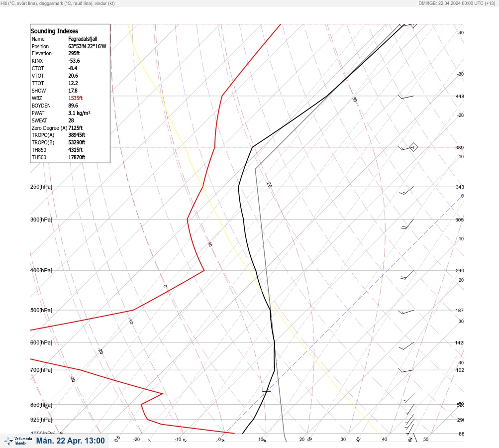Click the '50' temperature label on bottom axis
This screenshot has height=448, width=499.
coord(426,440)
